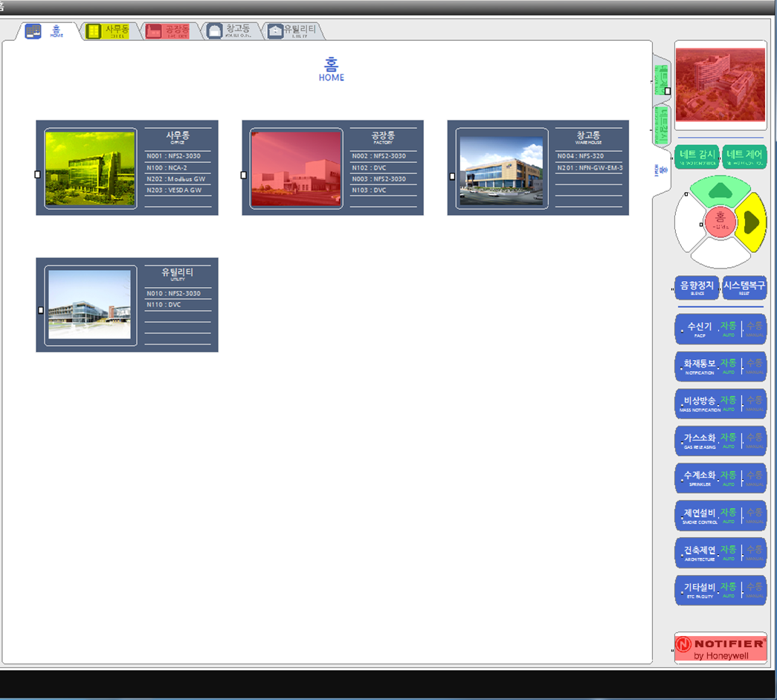Click the white bottom navigation pad segment
The image size is (777, 700).
pyautogui.click(x=720, y=254)
